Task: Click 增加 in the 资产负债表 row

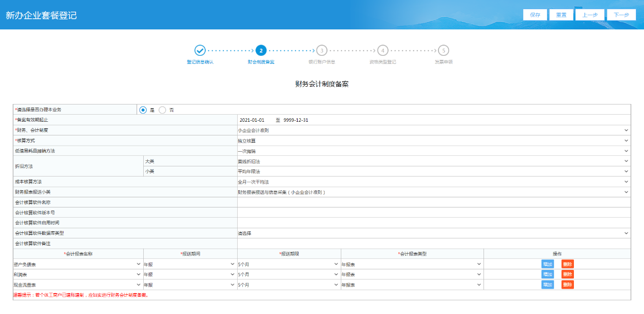Action: (x=548, y=264)
